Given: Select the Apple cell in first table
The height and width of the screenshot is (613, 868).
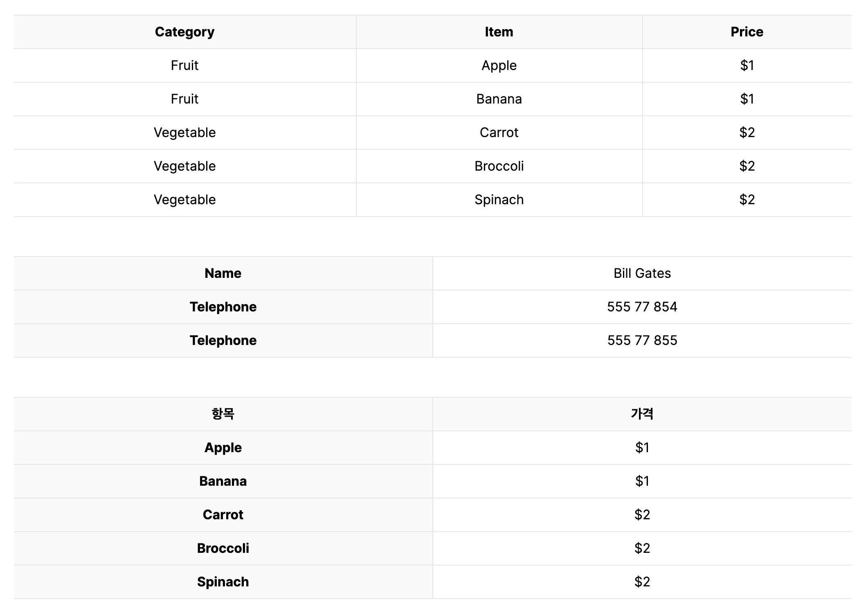Looking at the screenshot, I should click(x=499, y=65).
